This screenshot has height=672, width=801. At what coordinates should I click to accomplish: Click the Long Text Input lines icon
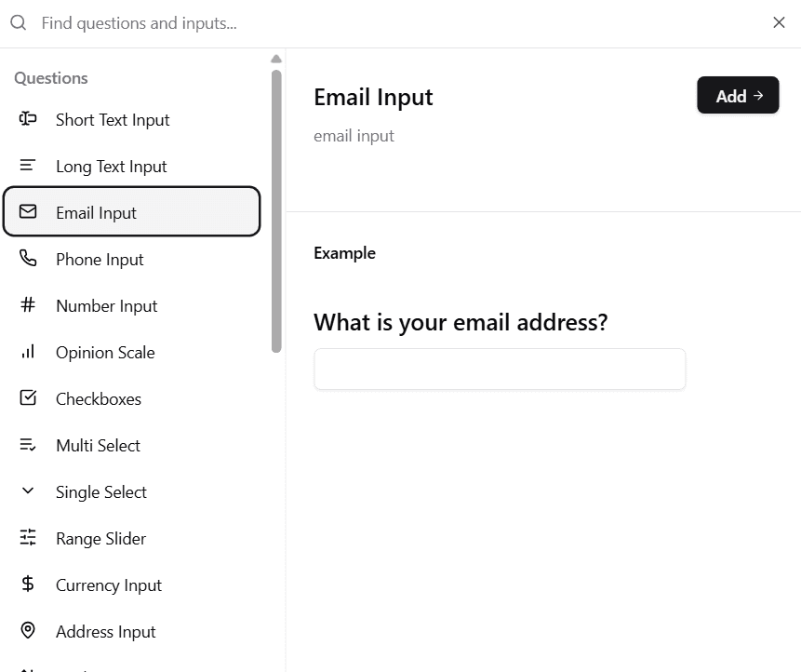coord(27,166)
